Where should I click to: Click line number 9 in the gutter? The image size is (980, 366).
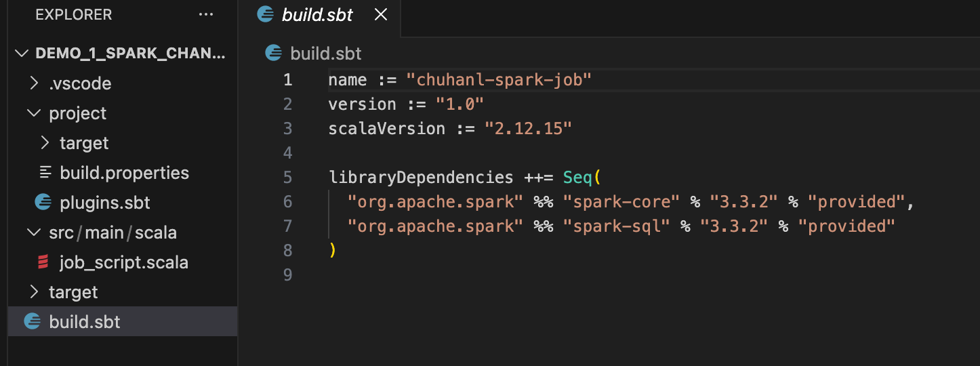coord(288,275)
